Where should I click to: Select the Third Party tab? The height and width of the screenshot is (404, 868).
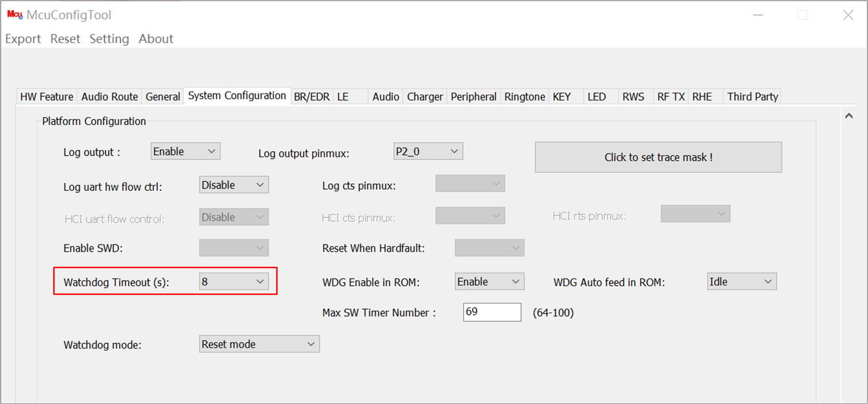click(752, 97)
